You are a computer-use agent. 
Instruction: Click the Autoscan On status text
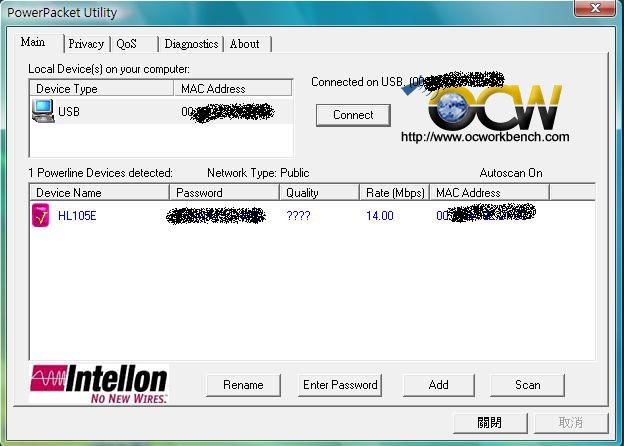click(511, 173)
